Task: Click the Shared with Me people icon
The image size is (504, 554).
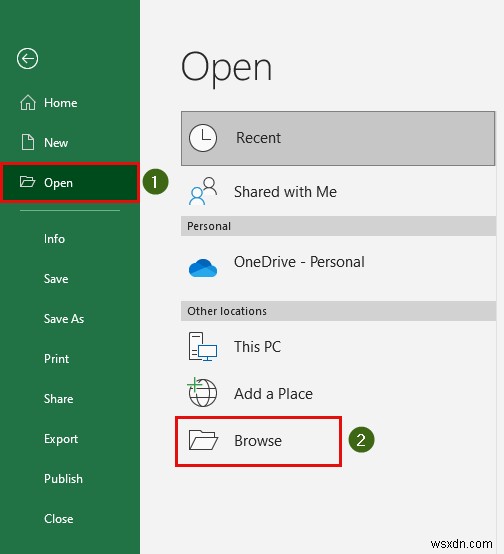Action: coord(203,191)
